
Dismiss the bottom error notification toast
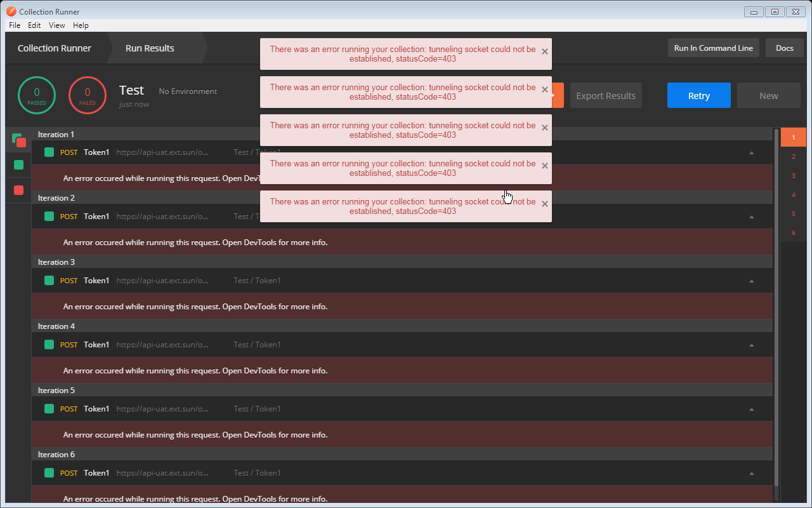coord(544,204)
